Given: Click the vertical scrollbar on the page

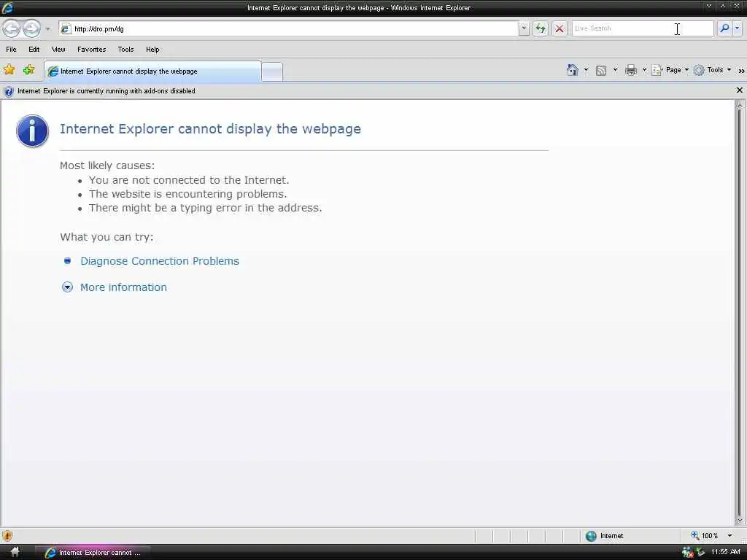Looking at the screenshot, I should click(x=740, y=312).
